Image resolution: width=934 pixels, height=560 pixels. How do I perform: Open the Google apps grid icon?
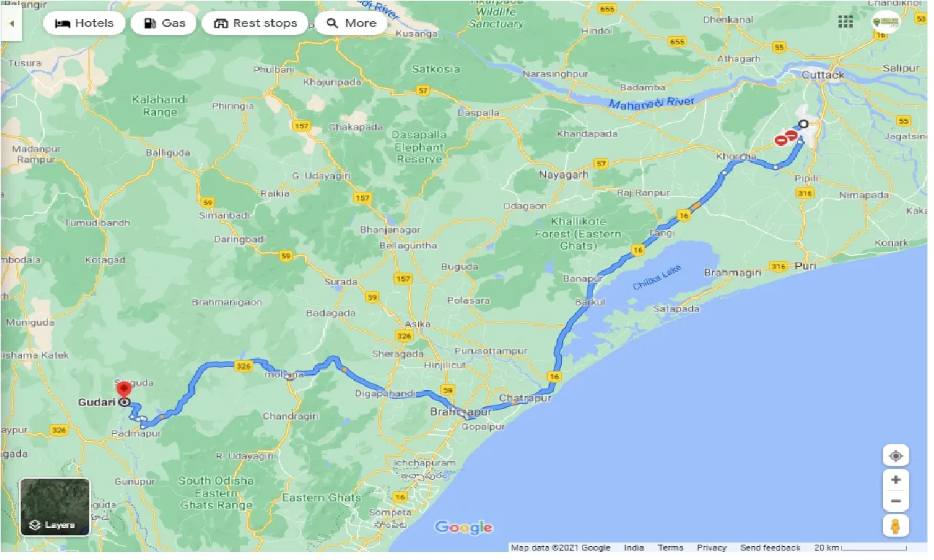click(845, 21)
